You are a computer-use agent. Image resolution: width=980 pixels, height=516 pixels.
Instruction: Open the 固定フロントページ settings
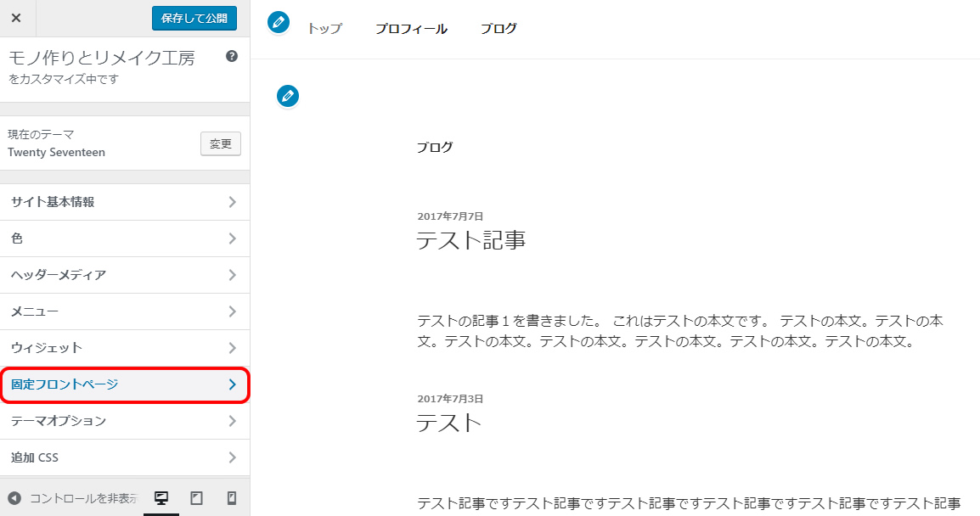[x=125, y=384]
